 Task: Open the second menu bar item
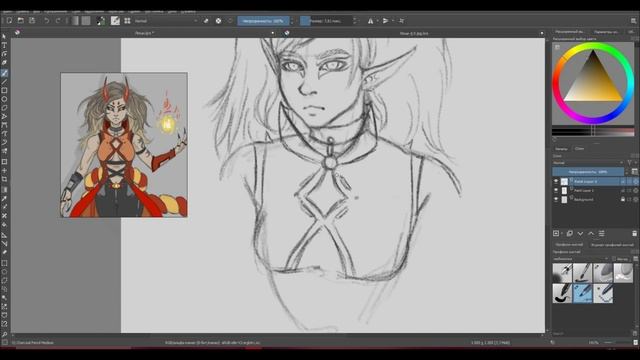click(x=22, y=11)
